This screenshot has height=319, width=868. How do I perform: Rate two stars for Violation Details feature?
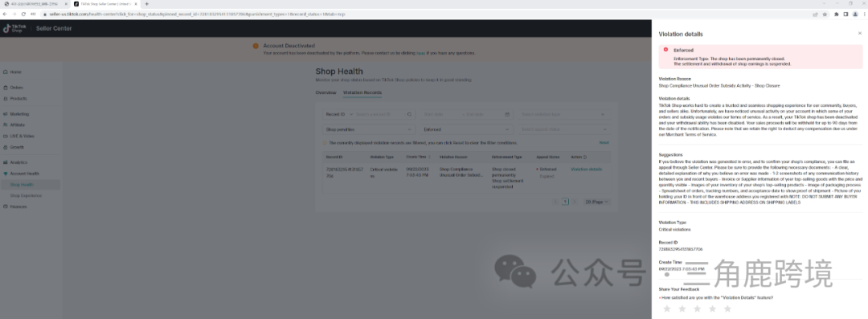coord(682,309)
